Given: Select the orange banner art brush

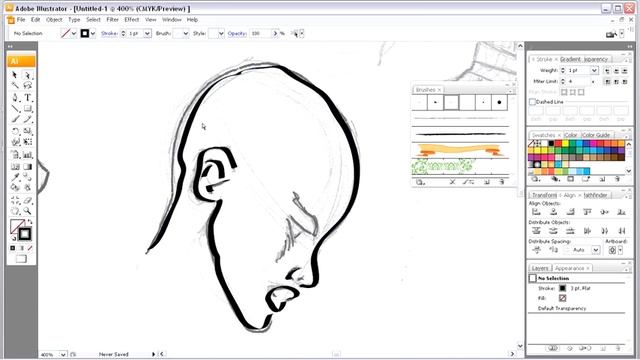Looking at the screenshot, I should (460, 150).
